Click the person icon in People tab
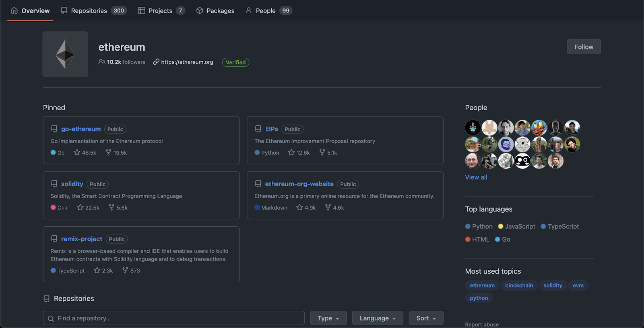The width and height of the screenshot is (644, 328). [x=249, y=10]
